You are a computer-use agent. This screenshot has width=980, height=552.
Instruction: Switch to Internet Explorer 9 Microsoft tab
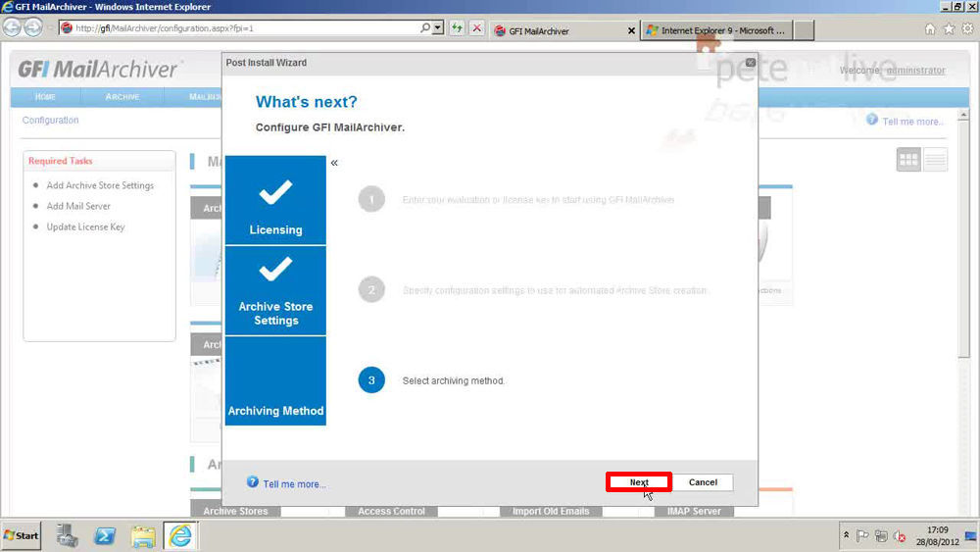tap(717, 30)
